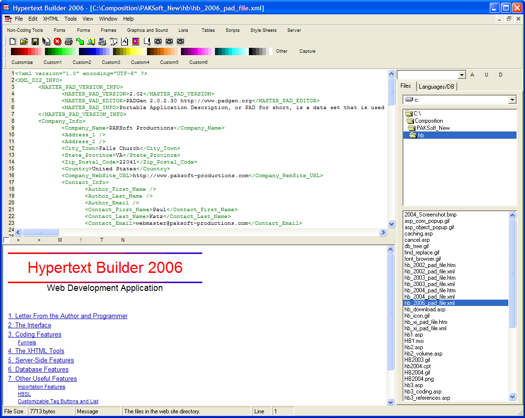Click the U button beside the top-right combo box

pos(486,75)
